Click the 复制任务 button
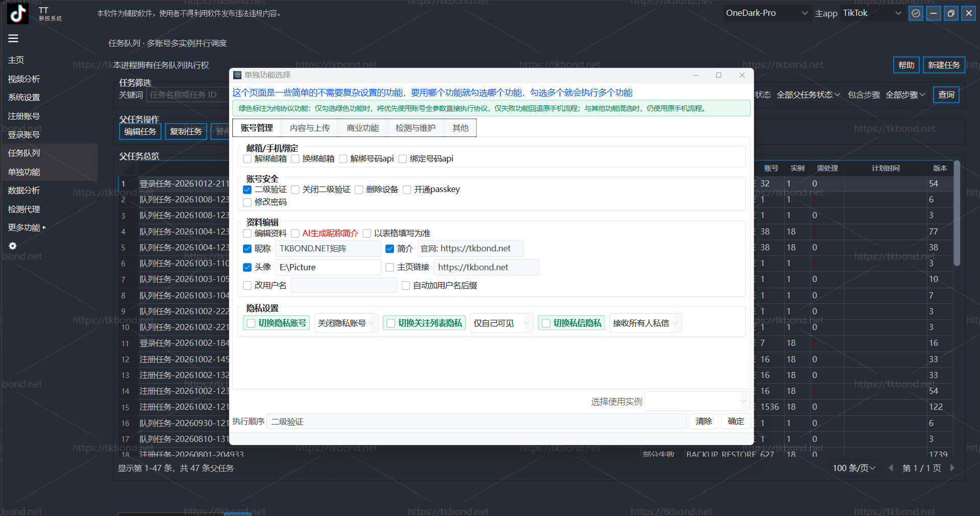 click(x=186, y=132)
